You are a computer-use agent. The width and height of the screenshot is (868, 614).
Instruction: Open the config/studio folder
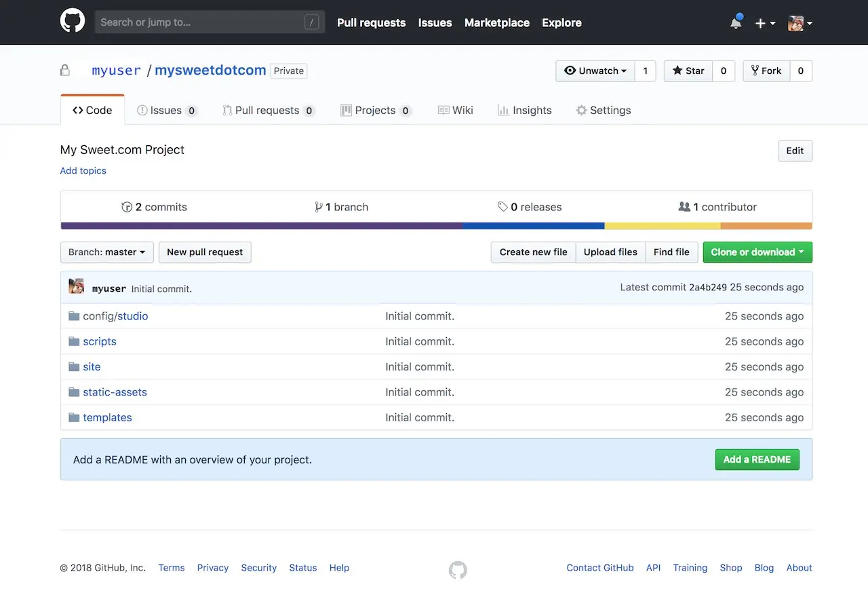coord(115,315)
